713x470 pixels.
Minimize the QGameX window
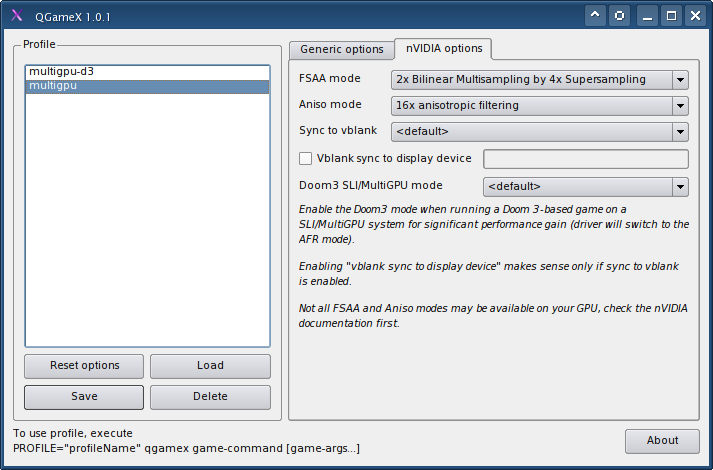[648, 16]
